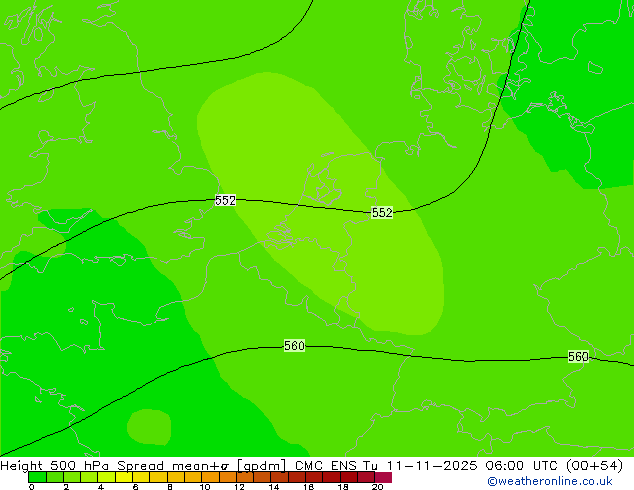Screen dimensions: 634x490
Task: Select the pure yellow legend swatch left of 6
Action: [124, 477]
